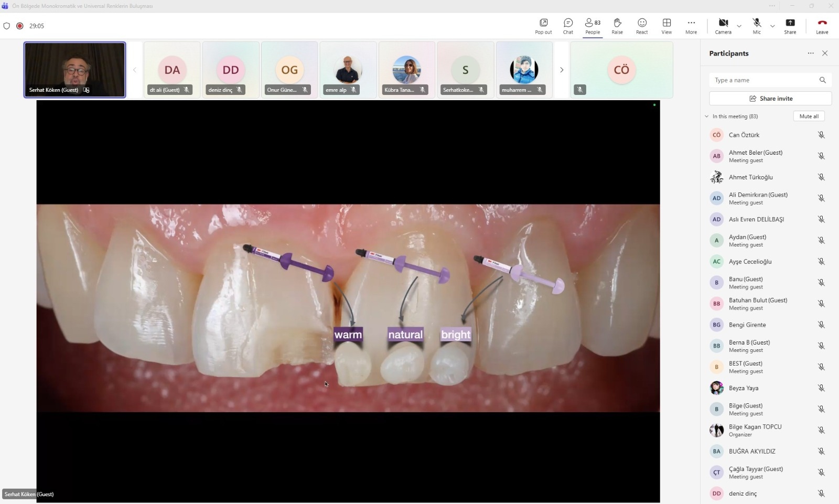Toggle the Camera on
The image size is (839, 504).
tap(723, 26)
